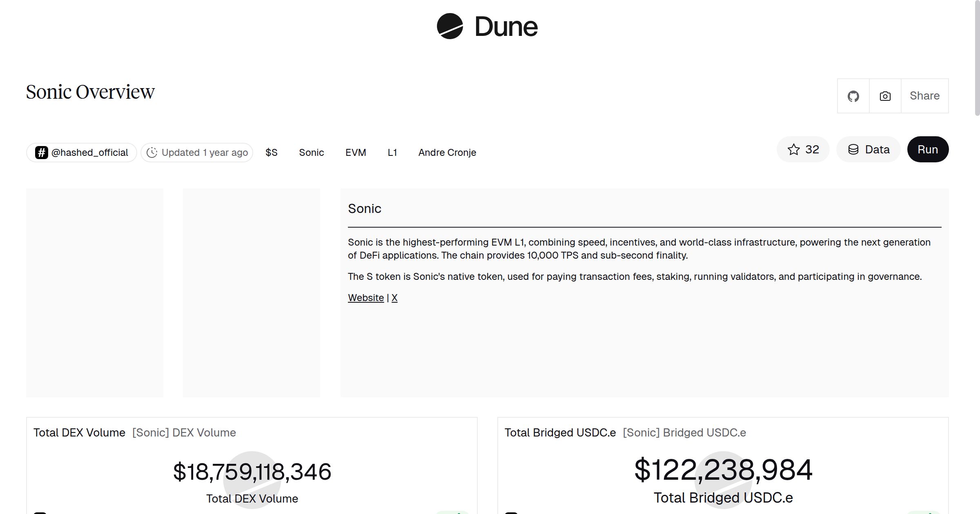This screenshot has width=980, height=514.
Task: Run the dashboard queries
Action: [927, 149]
